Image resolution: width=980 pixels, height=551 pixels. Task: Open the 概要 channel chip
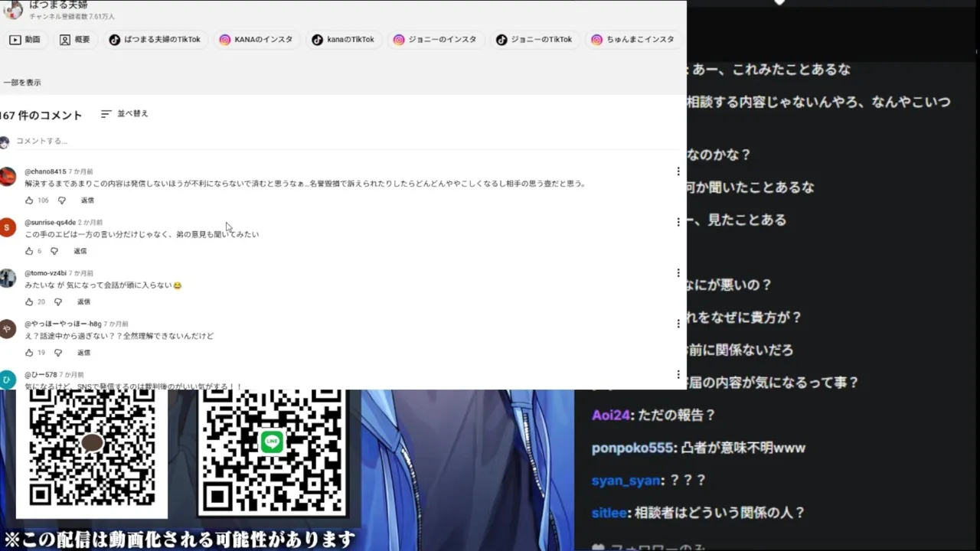point(75,40)
